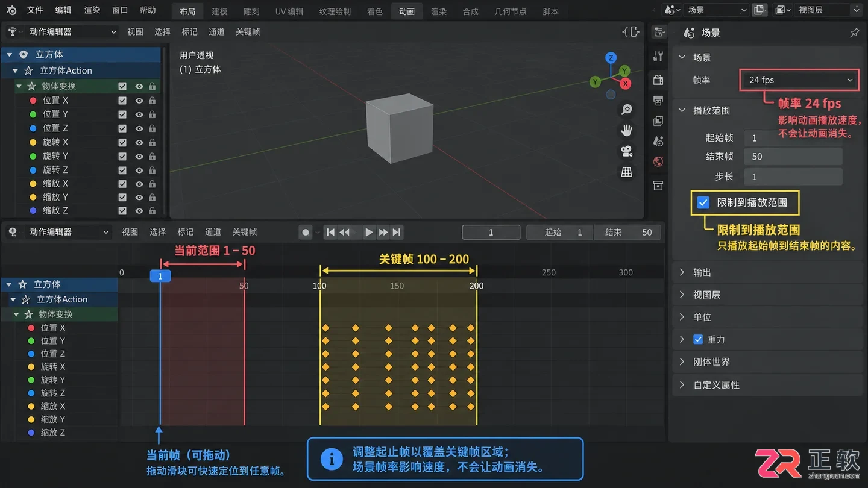Switch to the 动画 workspace tab
Viewport: 868px width, 488px height.
coord(407,11)
